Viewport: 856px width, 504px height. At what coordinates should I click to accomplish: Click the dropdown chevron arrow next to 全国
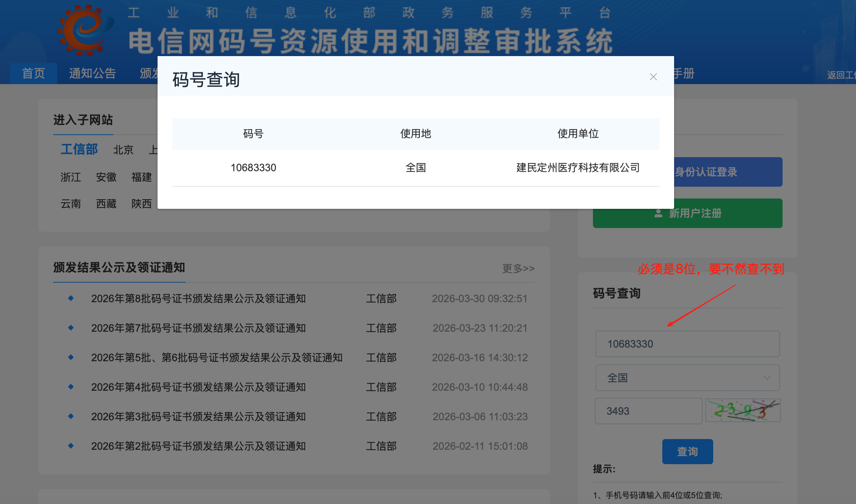(x=767, y=378)
